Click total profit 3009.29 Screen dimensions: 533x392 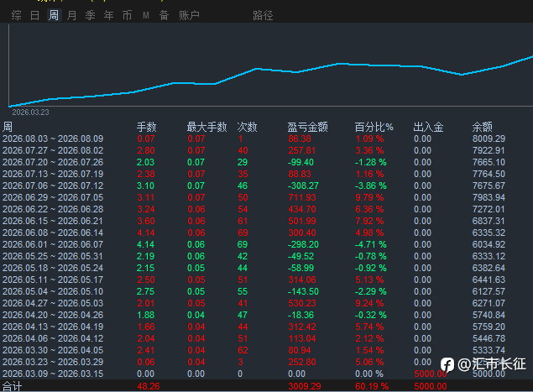(305, 386)
